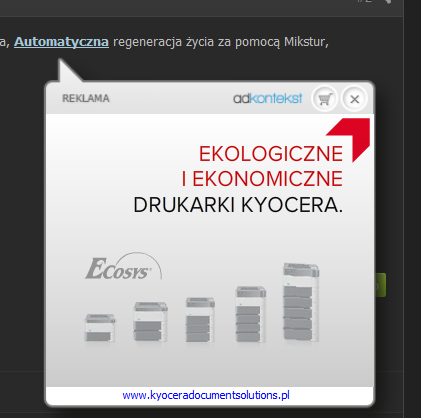Click the red EKOLOGICZNE headline
The width and height of the screenshot is (421, 418).
point(271,154)
